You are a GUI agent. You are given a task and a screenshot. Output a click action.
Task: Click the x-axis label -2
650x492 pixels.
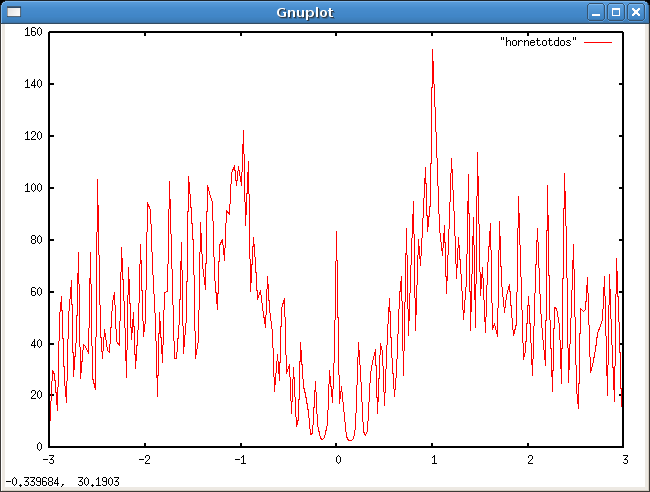(x=145, y=460)
